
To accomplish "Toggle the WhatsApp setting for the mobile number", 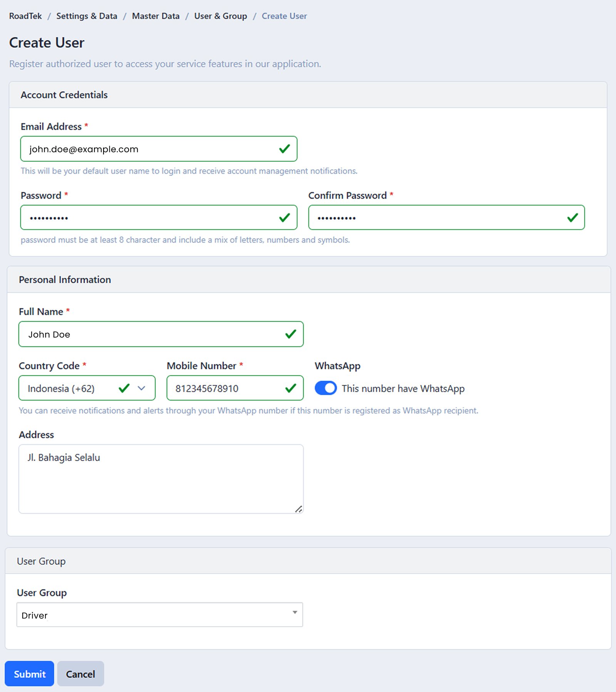I will pos(325,388).
